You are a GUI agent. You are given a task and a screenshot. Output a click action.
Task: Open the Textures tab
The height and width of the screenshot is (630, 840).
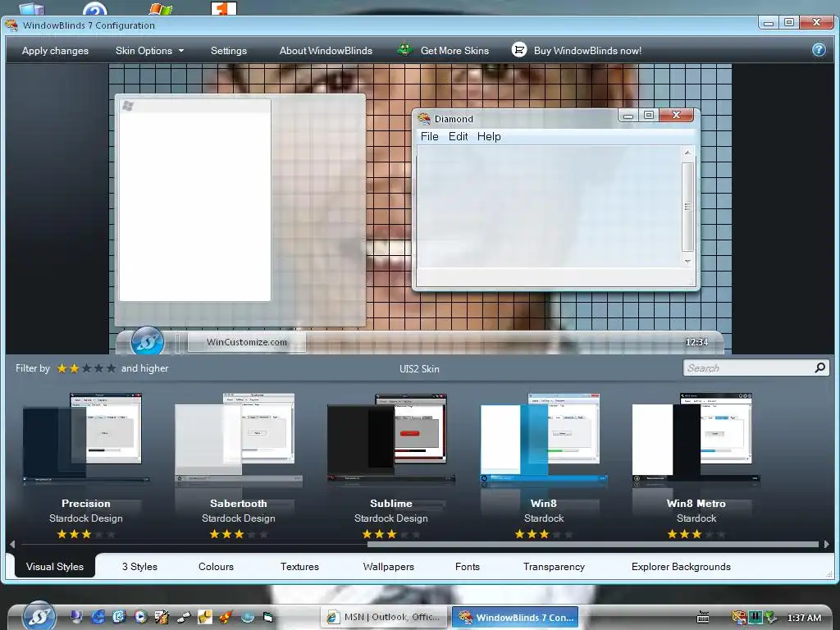point(299,566)
